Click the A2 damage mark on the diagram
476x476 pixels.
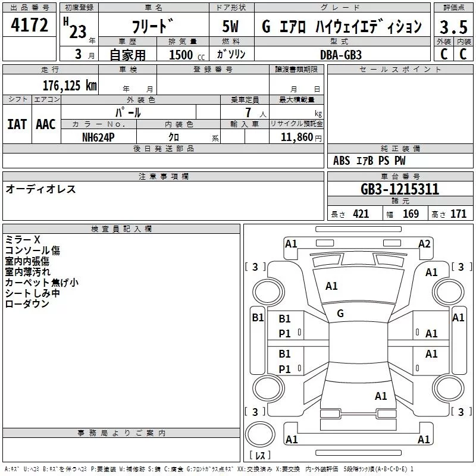coord(424,243)
